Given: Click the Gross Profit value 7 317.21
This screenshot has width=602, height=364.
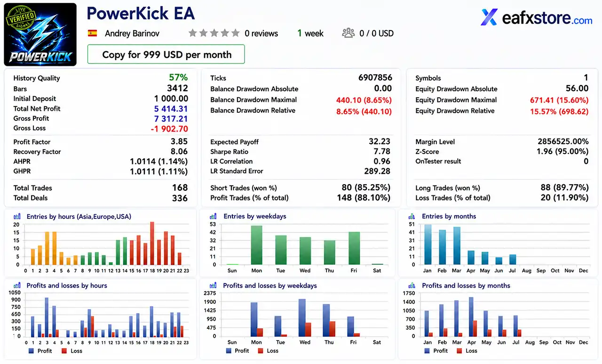Looking at the screenshot, I should (171, 118).
